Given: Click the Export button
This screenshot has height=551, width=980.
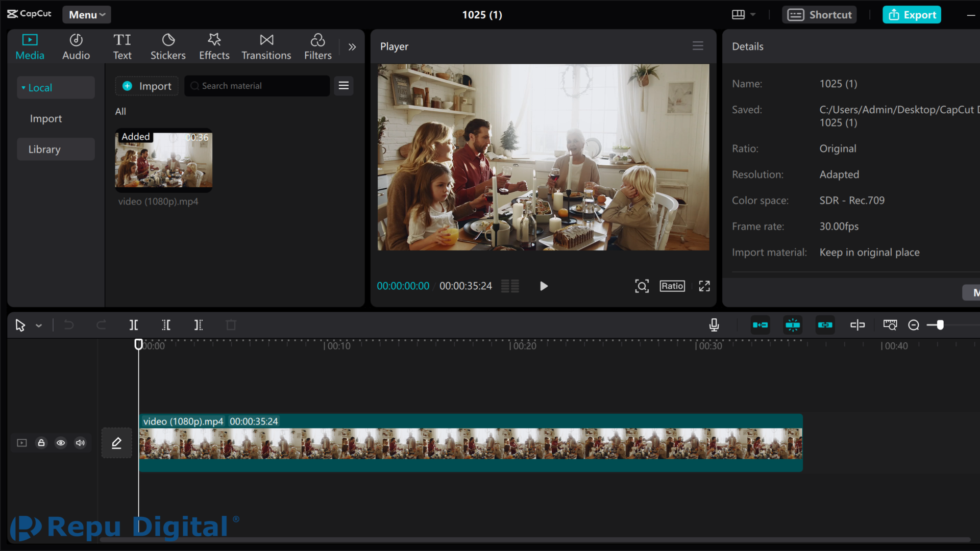Looking at the screenshot, I should click(912, 15).
